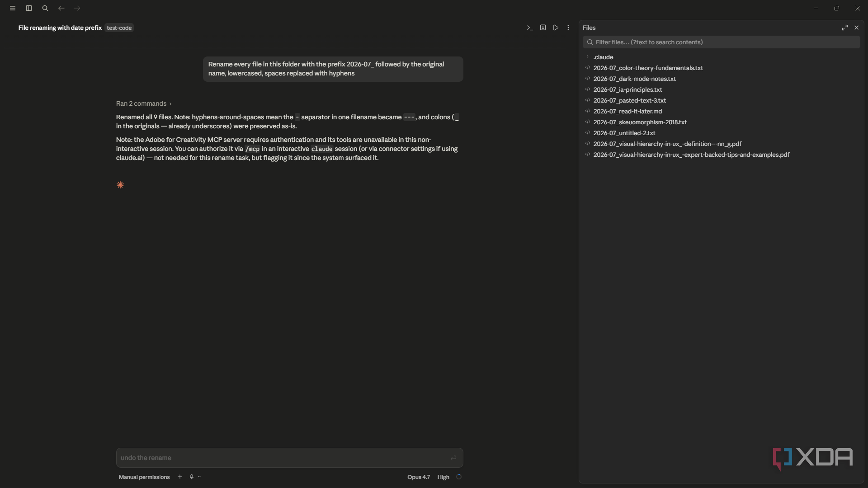Click the File renaming with date prefix title
868x488 pixels.
(60, 28)
